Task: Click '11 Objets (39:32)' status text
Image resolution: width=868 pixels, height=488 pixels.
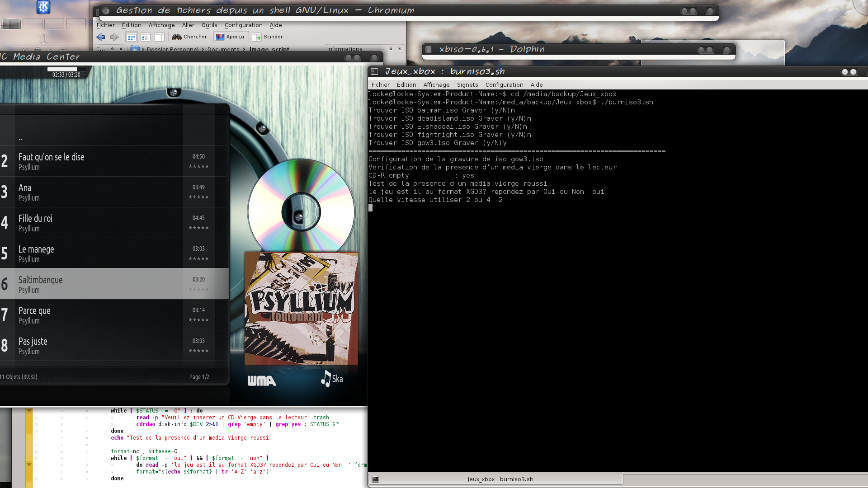Action: [x=19, y=377]
